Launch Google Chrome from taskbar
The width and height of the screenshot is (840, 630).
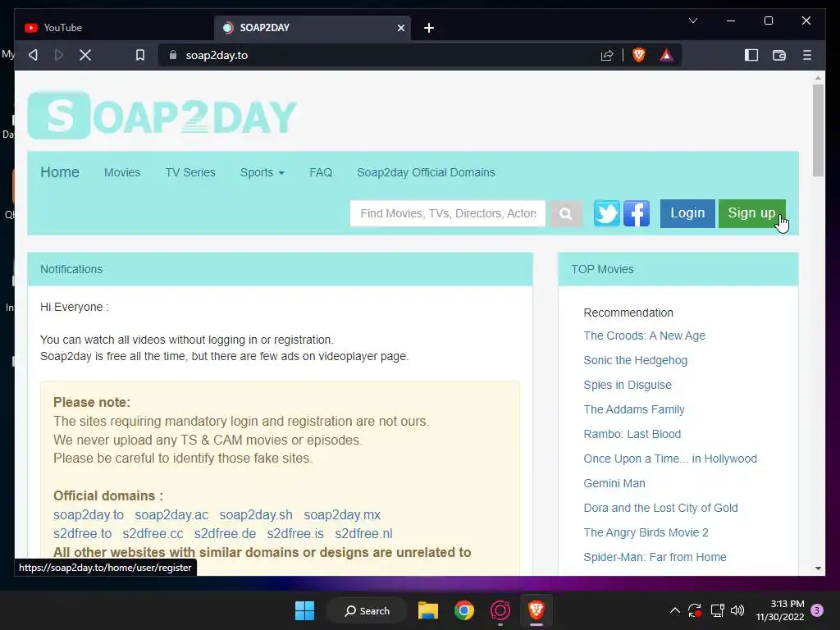[464, 610]
